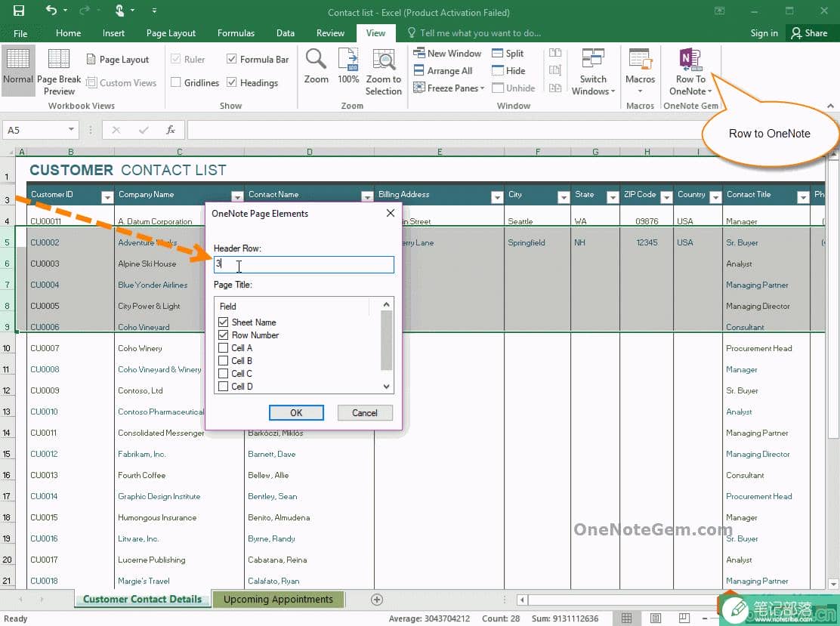The width and height of the screenshot is (840, 626).
Task: Click column B header
Action: [70, 152]
